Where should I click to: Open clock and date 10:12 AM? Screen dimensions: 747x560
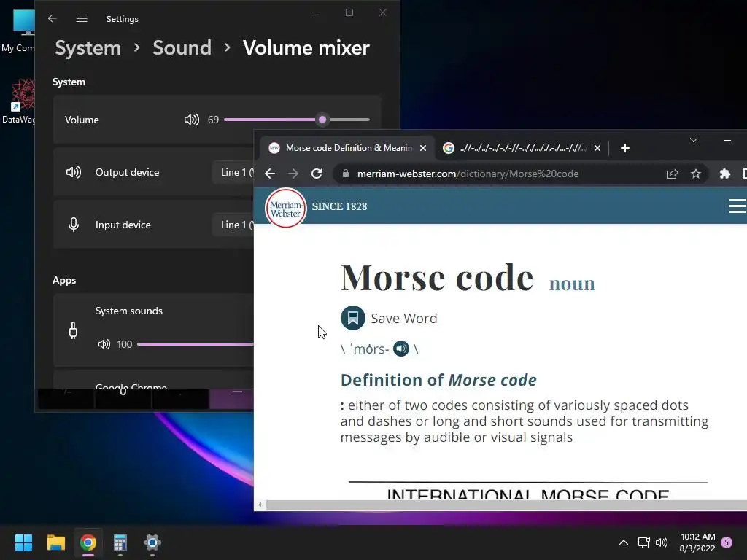(x=697, y=542)
